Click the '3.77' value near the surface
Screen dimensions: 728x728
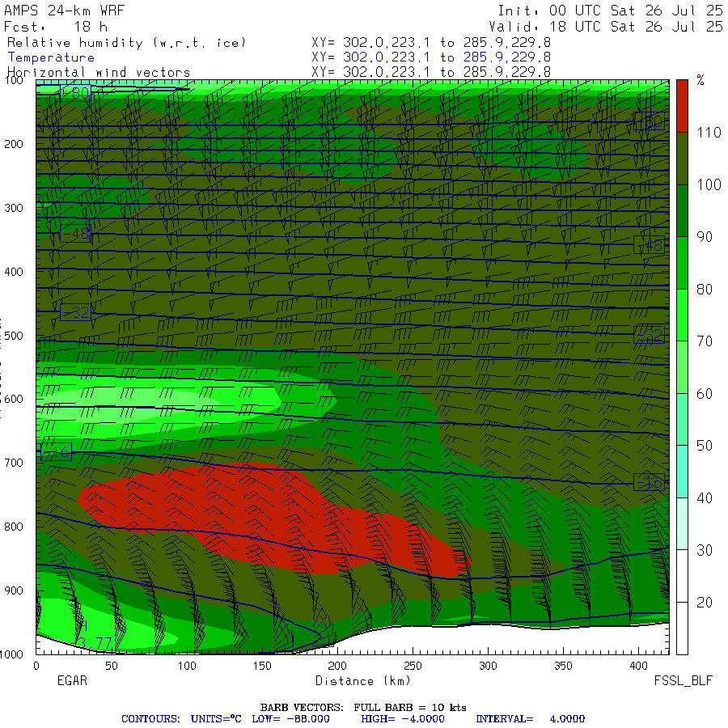click(95, 644)
